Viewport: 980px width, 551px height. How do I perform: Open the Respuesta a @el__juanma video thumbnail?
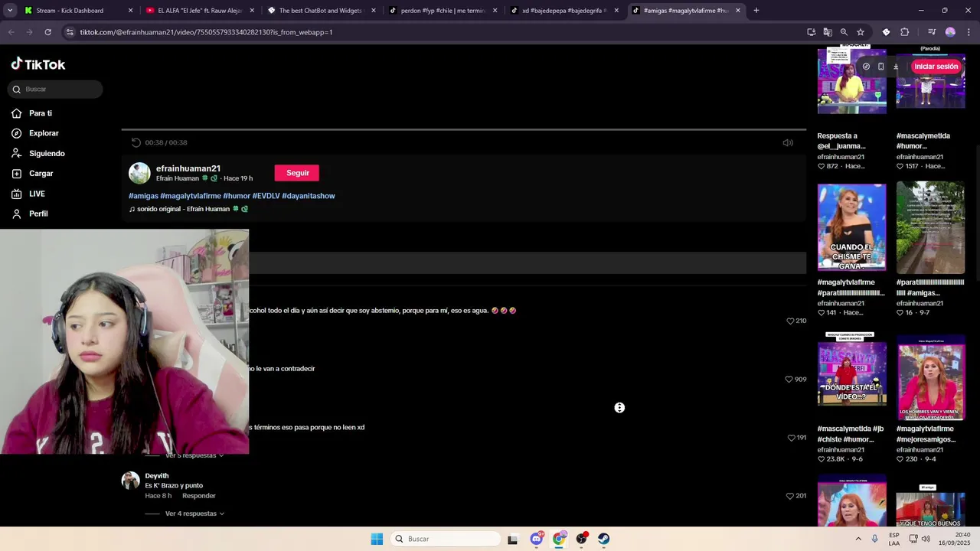pos(851,80)
